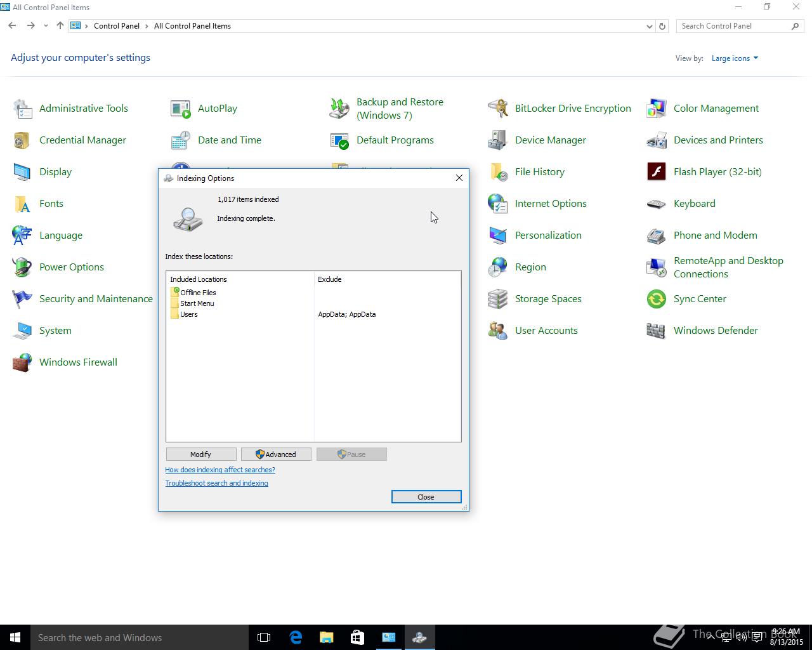Open Personalization icon
Image resolution: width=812 pixels, height=650 pixels.
tap(498, 235)
